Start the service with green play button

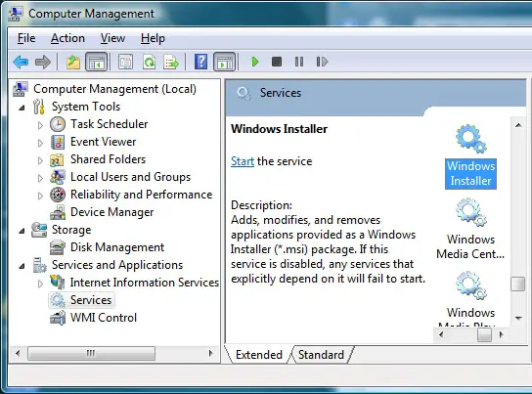point(255,62)
